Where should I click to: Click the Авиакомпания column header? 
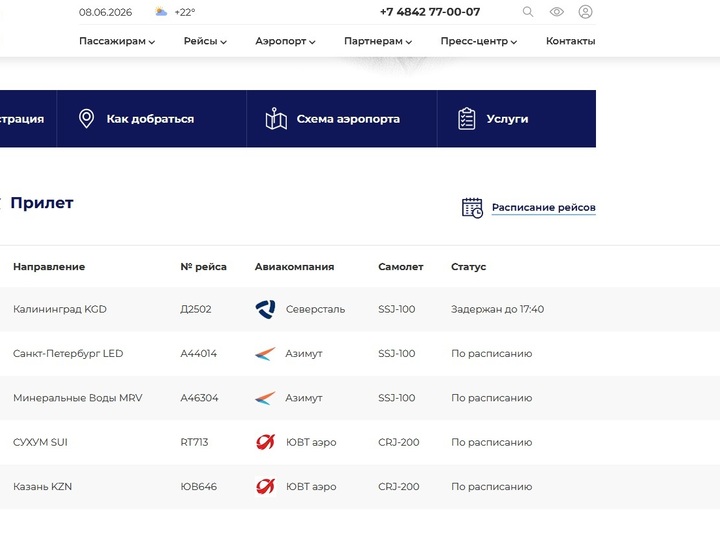point(294,267)
